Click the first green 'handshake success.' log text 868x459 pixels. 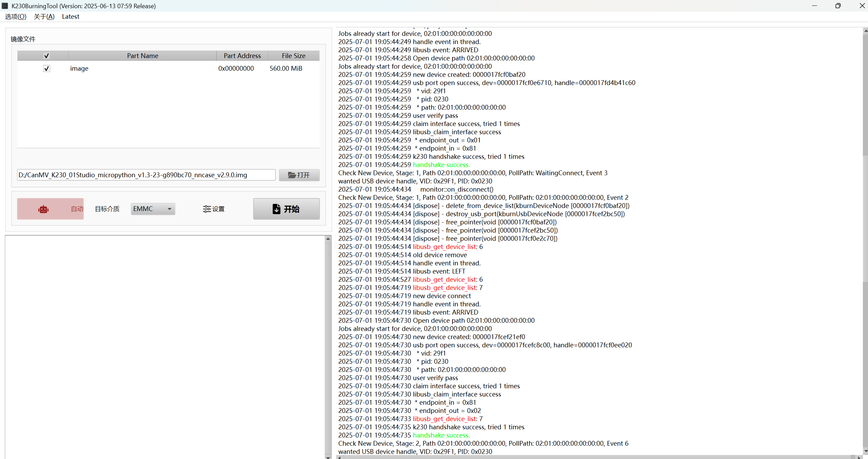coord(441,165)
